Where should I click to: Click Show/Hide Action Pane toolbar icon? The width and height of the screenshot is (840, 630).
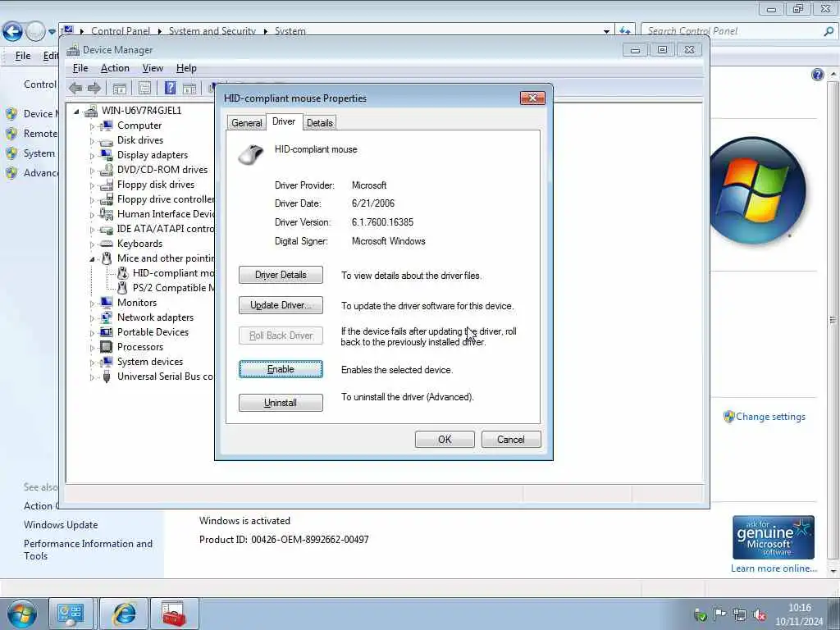pos(189,89)
